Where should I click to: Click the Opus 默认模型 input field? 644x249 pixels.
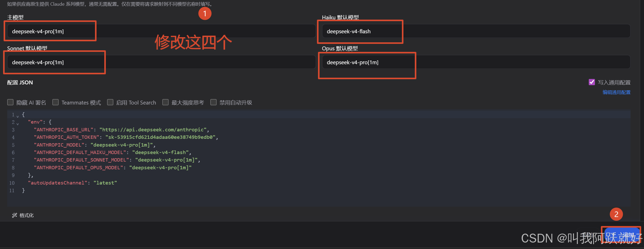[x=476, y=62]
